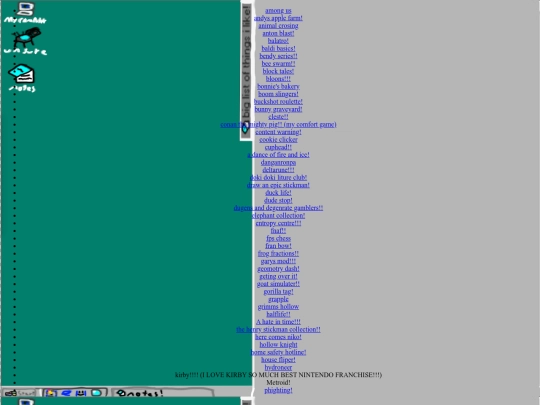The height and width of the screenshot is (405, 540).
Task: Open the 'gorilla tag!' link
Action: pyautogui.click(x=278, y=291)
